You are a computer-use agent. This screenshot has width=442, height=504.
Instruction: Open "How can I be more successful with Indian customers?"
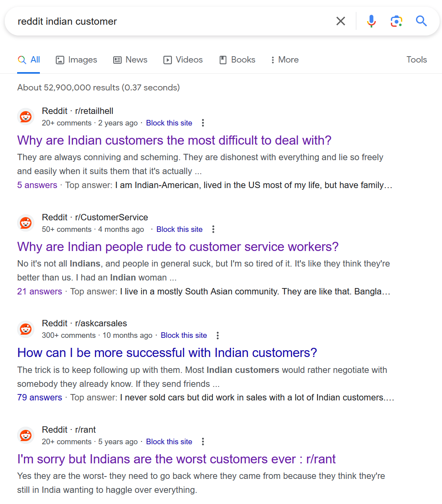(167, 353)
